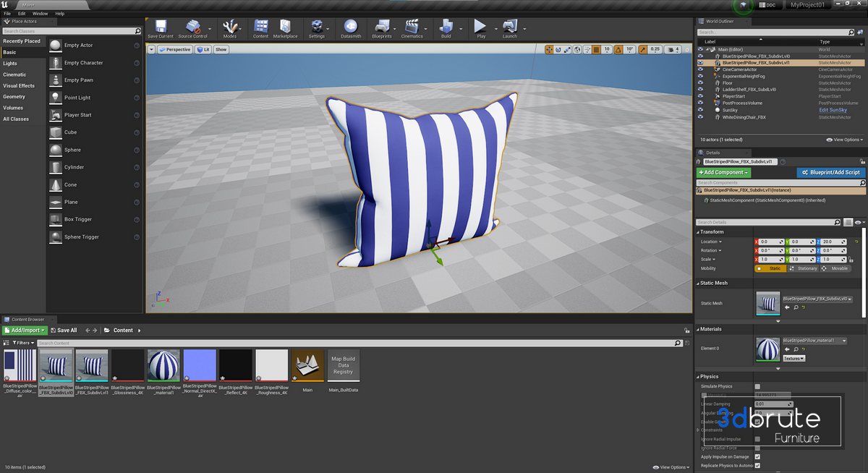Click the Save Current toolbar icon
The height and width of the screenshot is (473, 868).
(160, 27)
